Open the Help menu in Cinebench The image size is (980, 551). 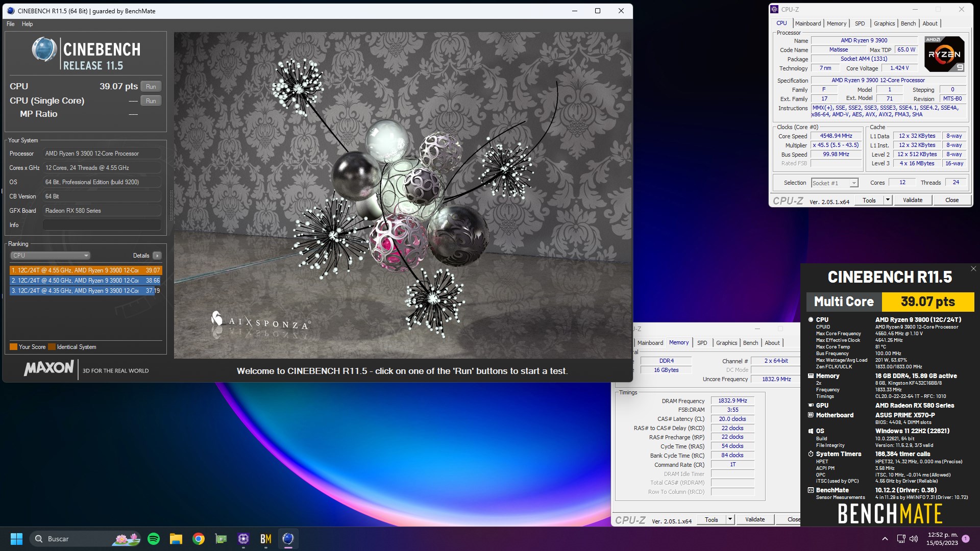27,24
